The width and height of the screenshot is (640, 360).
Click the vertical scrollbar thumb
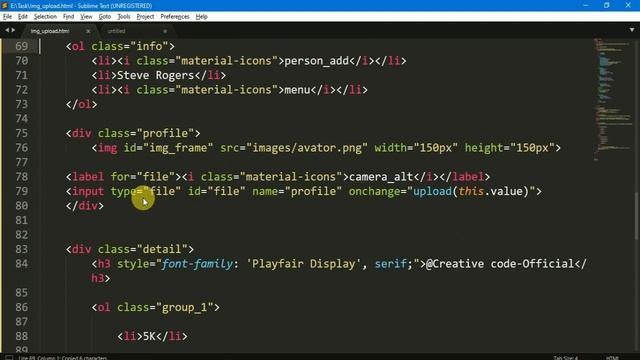click(x=636, y=216)
